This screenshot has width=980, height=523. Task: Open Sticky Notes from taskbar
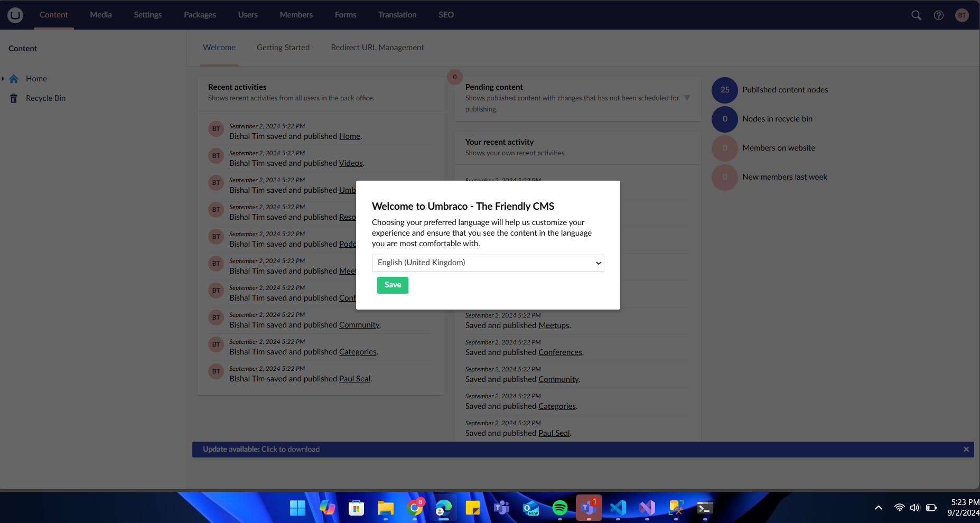click(473, 508)
